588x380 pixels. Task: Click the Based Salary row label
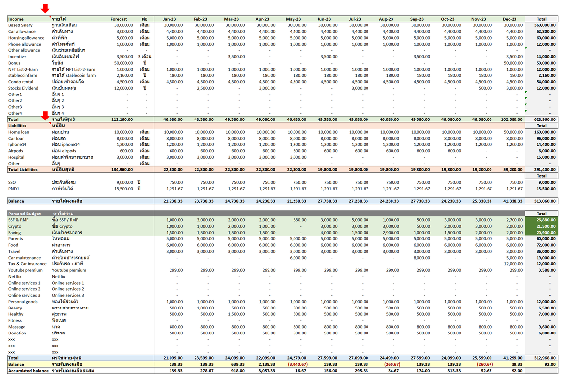tap(21, 25)
